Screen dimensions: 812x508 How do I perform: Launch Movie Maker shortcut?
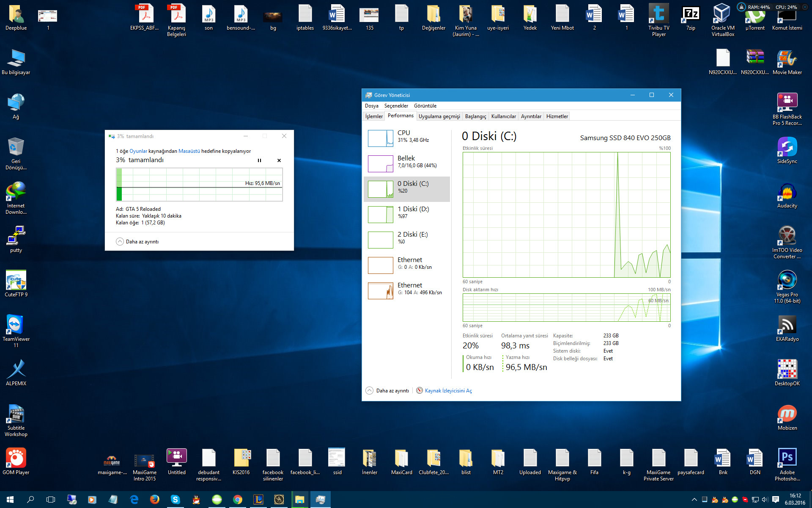click(x=787, y=62)
